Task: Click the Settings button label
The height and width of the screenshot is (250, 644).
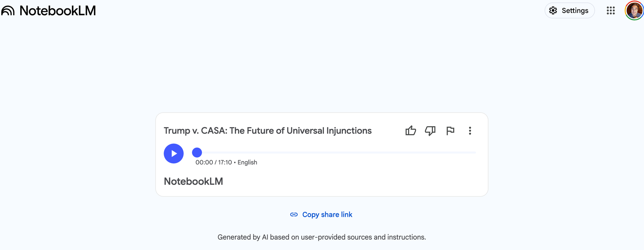Action: click(x=575, y=11)
